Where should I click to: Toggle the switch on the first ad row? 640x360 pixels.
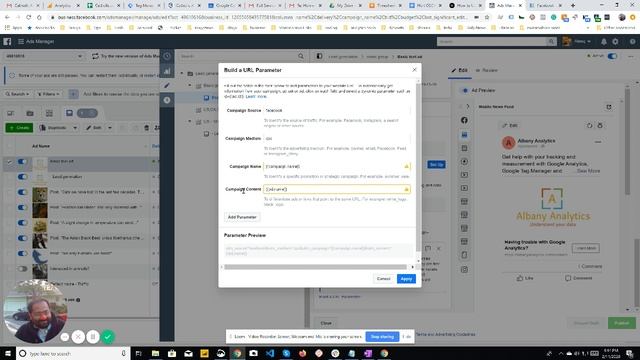22,162
